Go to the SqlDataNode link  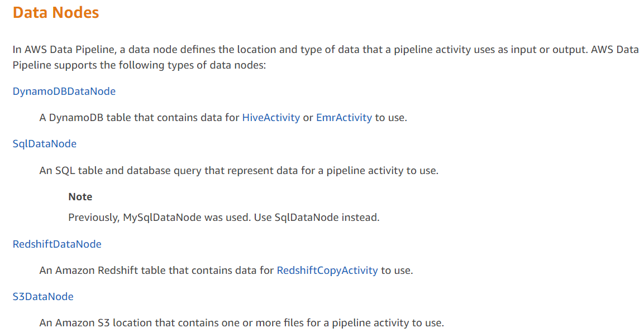(x=44, y=144)
